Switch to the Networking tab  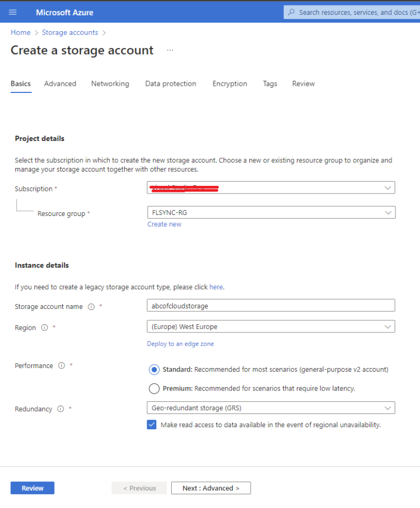click(x=110, y=84)
